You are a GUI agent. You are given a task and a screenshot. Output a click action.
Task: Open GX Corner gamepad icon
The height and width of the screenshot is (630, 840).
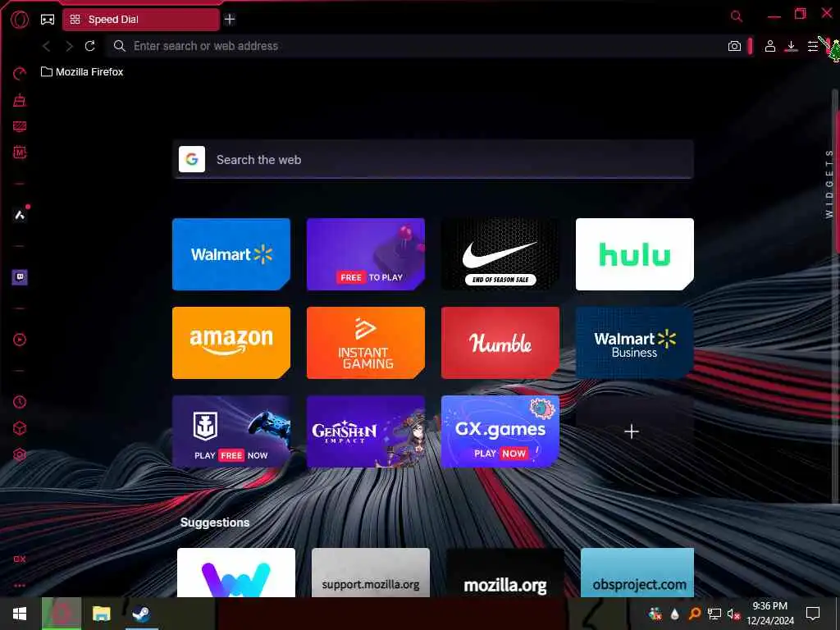click(x=47, y=20)
